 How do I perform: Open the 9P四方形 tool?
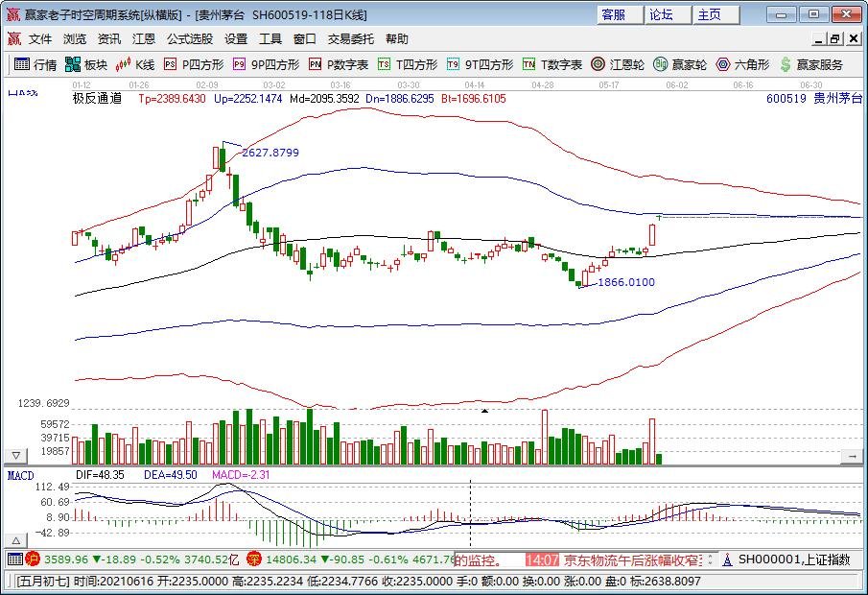(267, 65)
